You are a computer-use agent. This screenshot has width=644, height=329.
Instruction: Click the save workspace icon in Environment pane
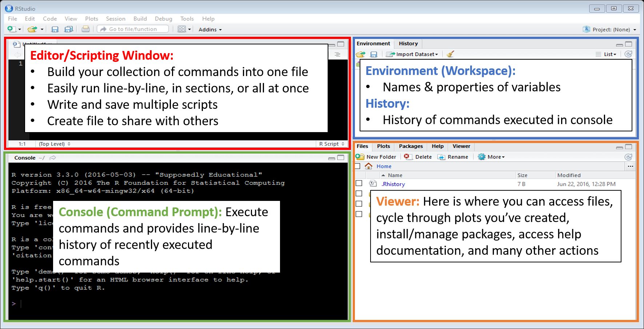coord(373,54)
